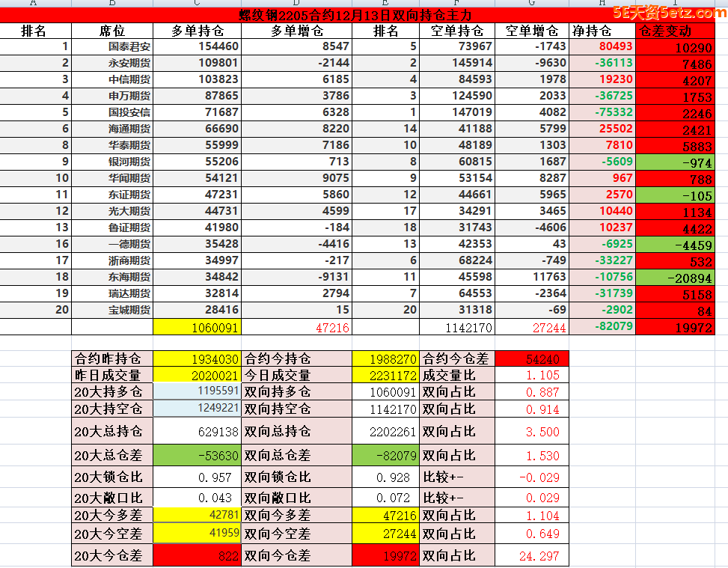Click the cell showing 1249221
728x568 pixels.
tap(198, 409)
